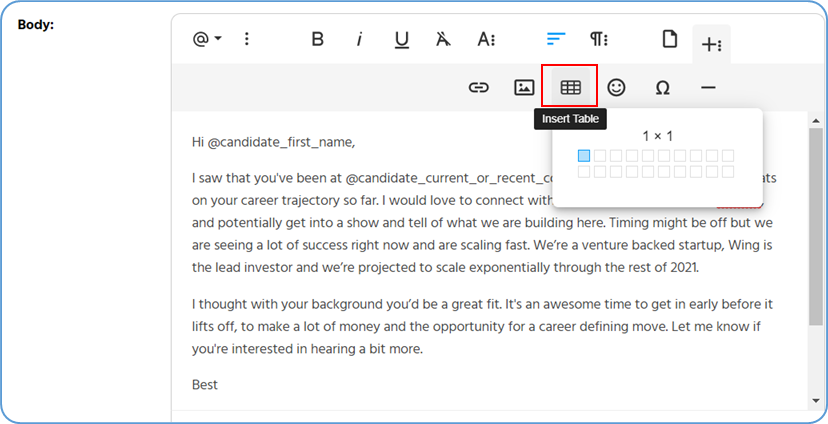Toggle the plus more-insert toolbar button
The width and height of the screenshot is (828, 424).
pos(711,44)
